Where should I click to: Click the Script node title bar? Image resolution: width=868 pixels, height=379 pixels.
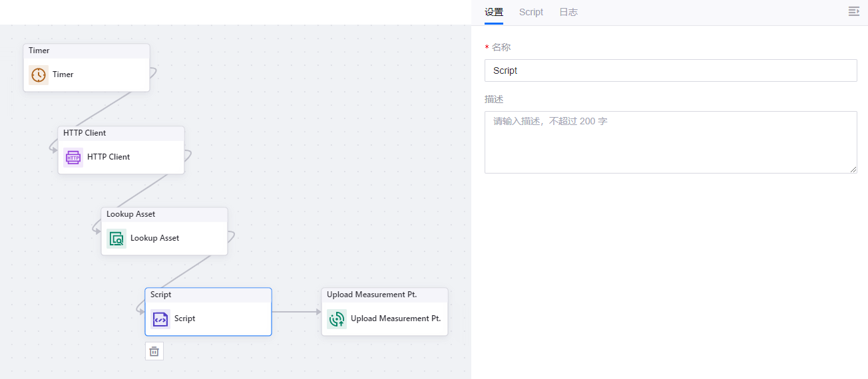pyautogui.click(x=208, y=295)
